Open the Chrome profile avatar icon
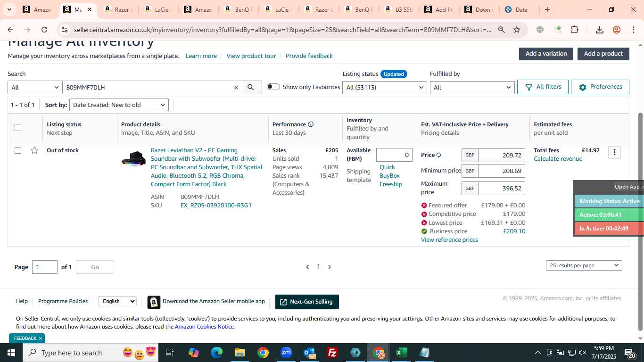 pos(617,30)
